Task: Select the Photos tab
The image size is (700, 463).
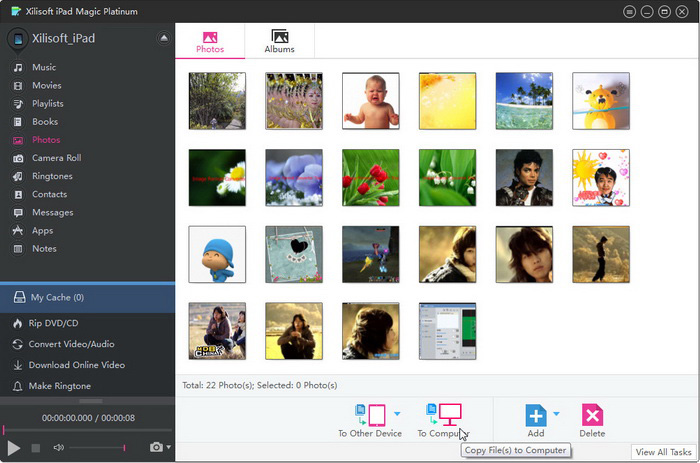Action: coord(210,41)
